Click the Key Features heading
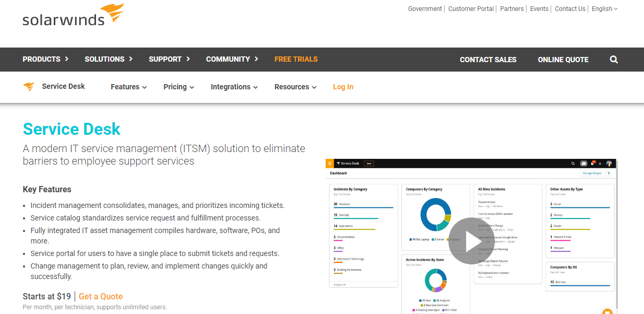 (x=47, y=189)
